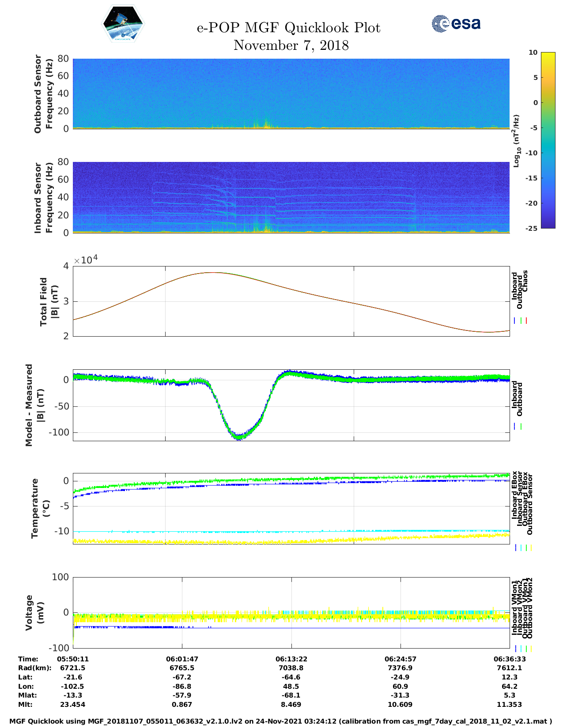Click the 06:36:33 end time label
The height and width of the screenshot is (728, 563).
(x=509, y=659)
